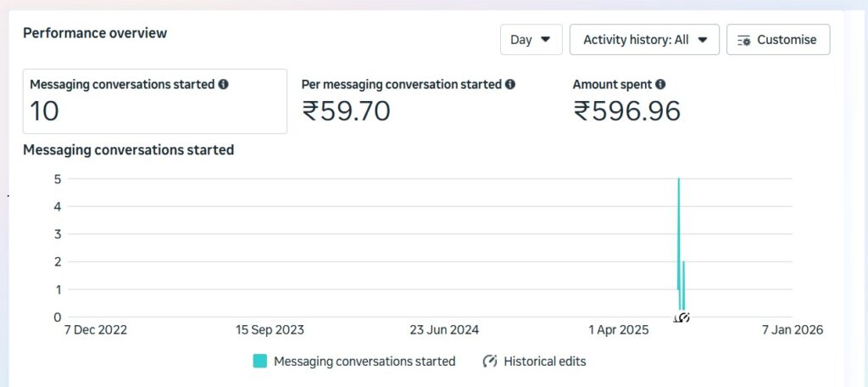This screenshot has height=387, width=868.
Task: Click the ₹596.96 amount spent value
Action: coord(626,111)
